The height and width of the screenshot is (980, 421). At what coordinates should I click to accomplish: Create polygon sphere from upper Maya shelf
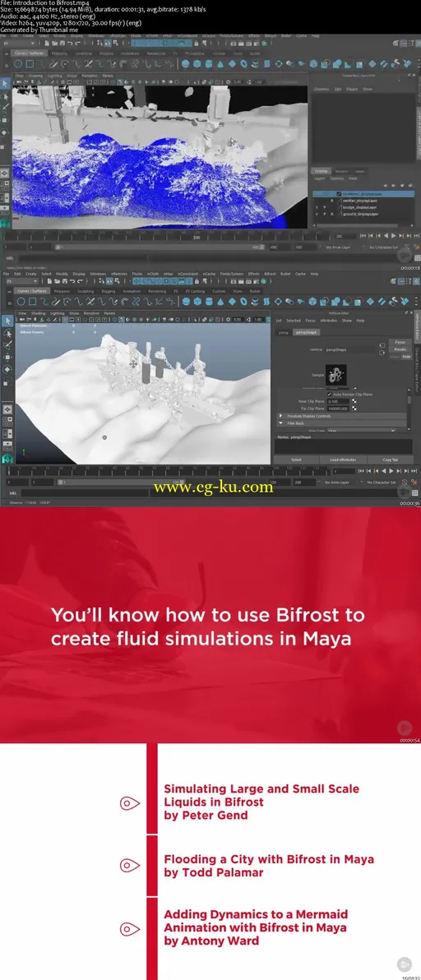[186, 63]
